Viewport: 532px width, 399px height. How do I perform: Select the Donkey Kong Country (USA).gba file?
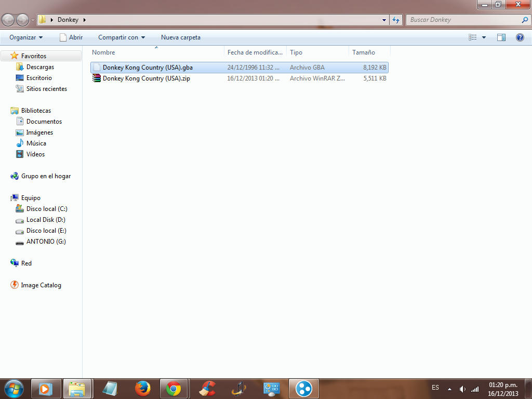click(148, 68)
